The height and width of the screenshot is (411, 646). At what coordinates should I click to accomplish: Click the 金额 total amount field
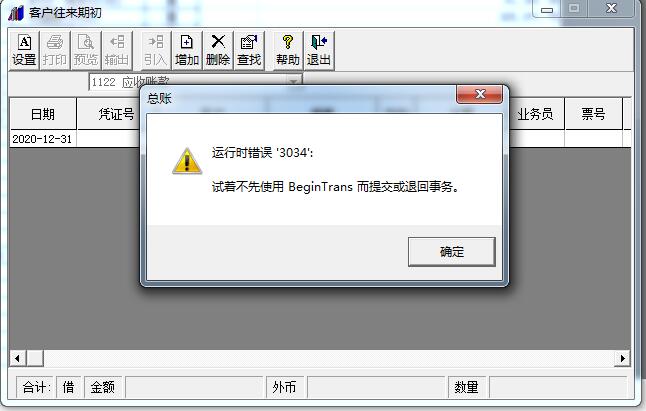coord(194,387)
